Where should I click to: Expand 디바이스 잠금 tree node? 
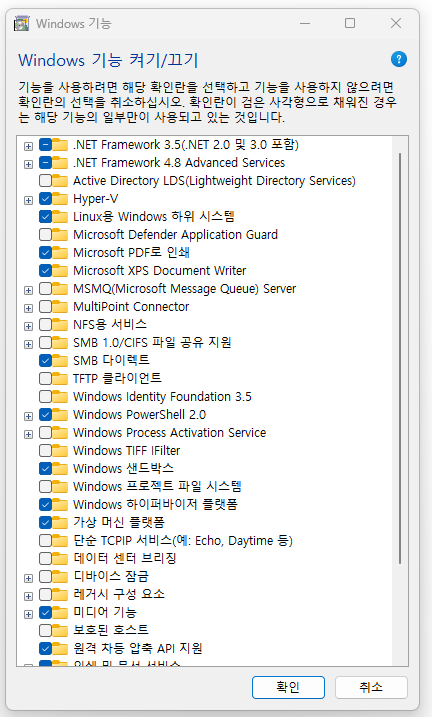(28, 578)
